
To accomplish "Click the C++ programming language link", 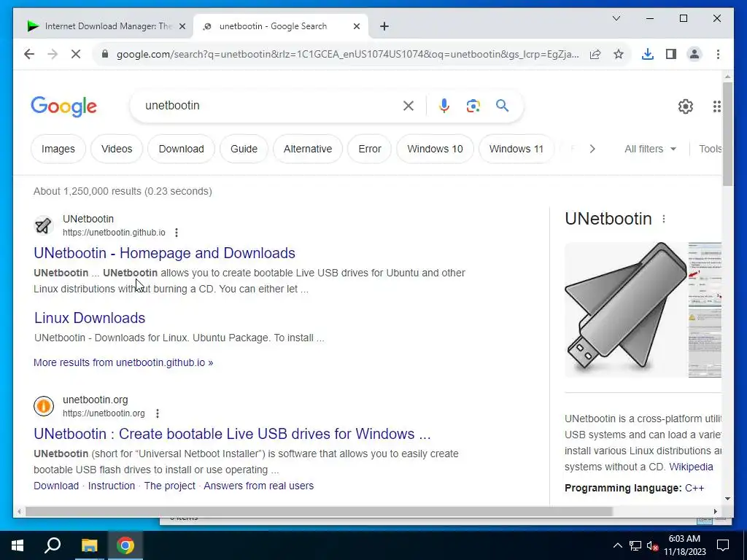I will click(694, 488).
